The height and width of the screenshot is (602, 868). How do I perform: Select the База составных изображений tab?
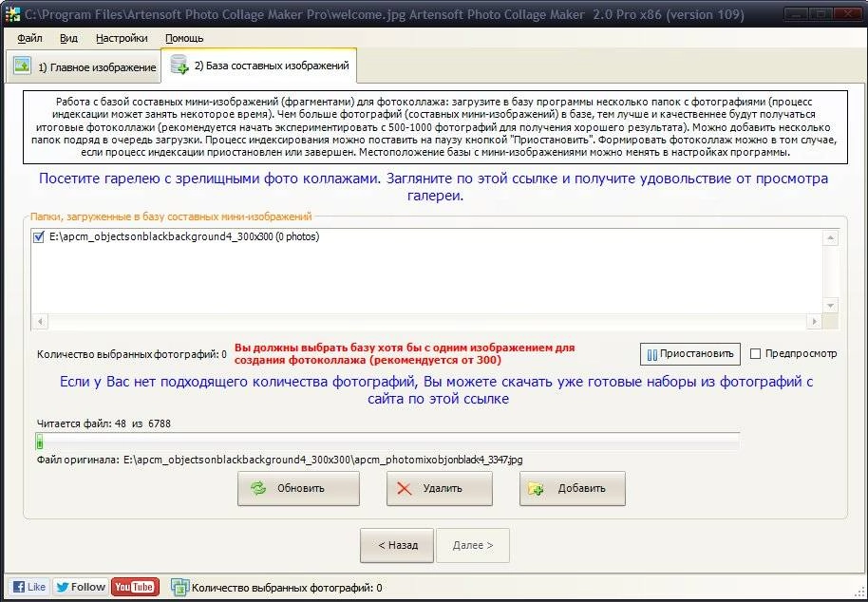258,66
